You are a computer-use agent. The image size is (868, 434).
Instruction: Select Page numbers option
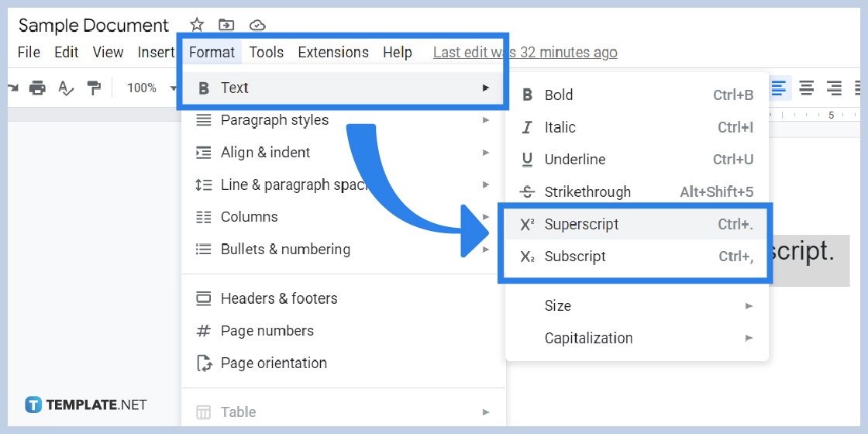point(343,330)
